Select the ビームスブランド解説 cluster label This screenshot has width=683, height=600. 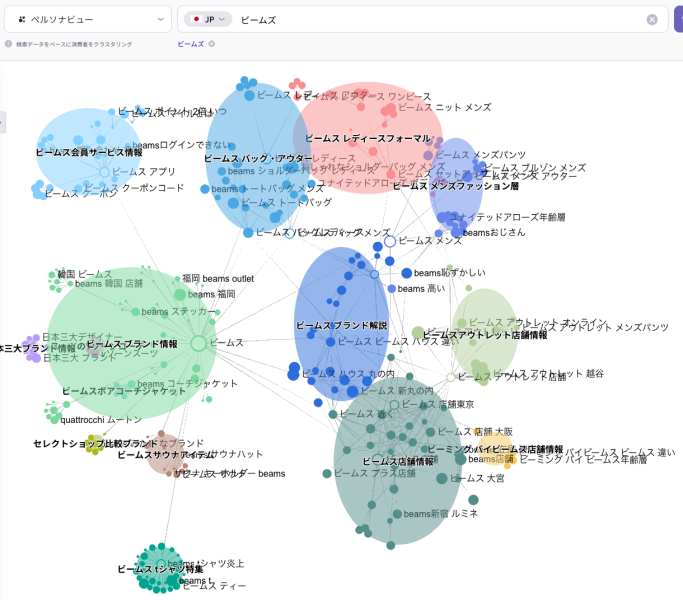pos(342,325)
